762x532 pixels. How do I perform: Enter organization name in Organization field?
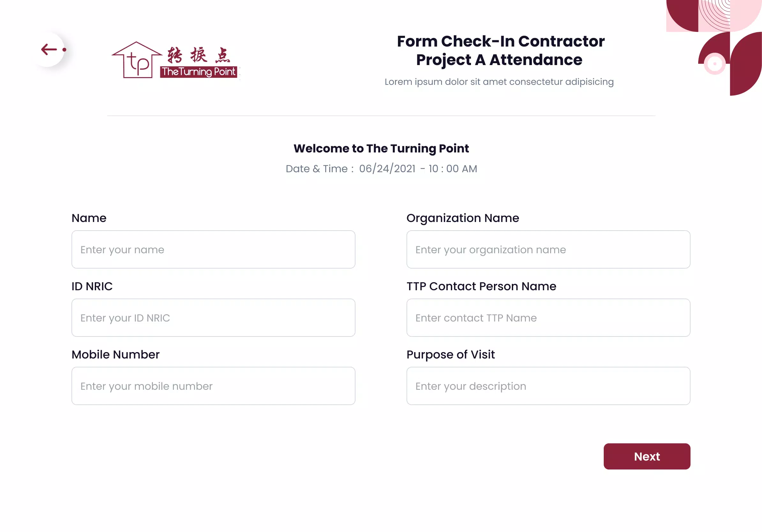(x=548, y=249)
